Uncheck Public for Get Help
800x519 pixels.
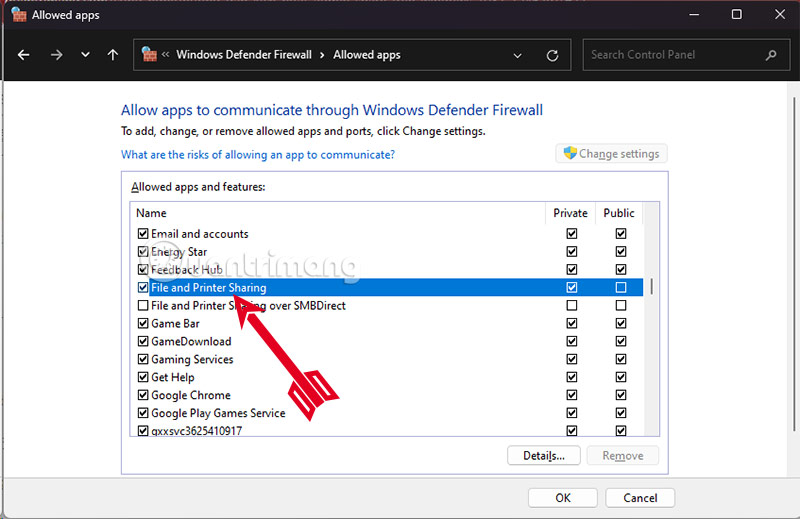pyautogui.click(x=620, y=377)
